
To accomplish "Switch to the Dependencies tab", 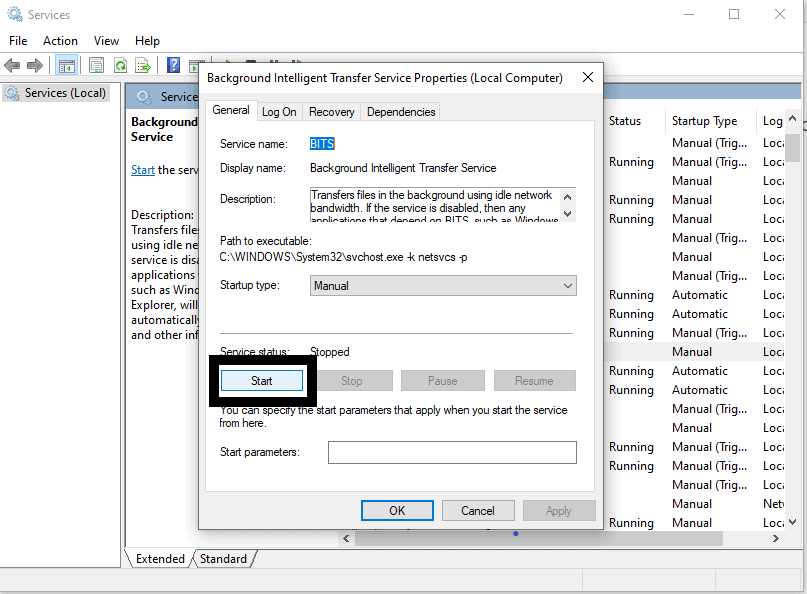I will 401,112.
